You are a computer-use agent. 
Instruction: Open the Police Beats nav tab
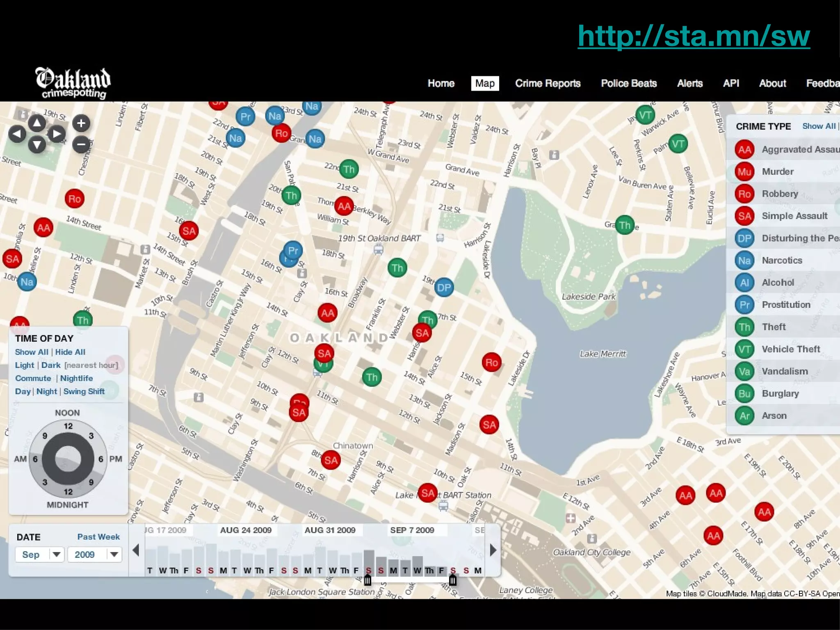[628, 83]
